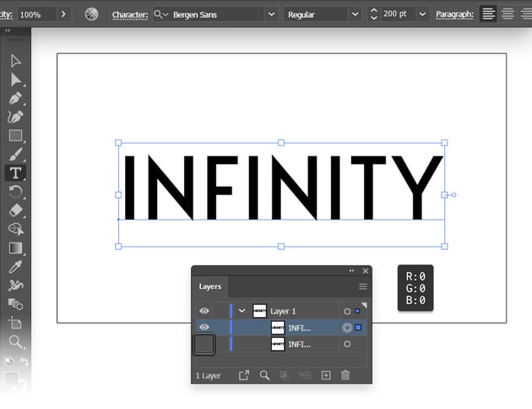The image size is (532, 409).
Task: Select the Gradient tool
Action: [x=15, y=248]
